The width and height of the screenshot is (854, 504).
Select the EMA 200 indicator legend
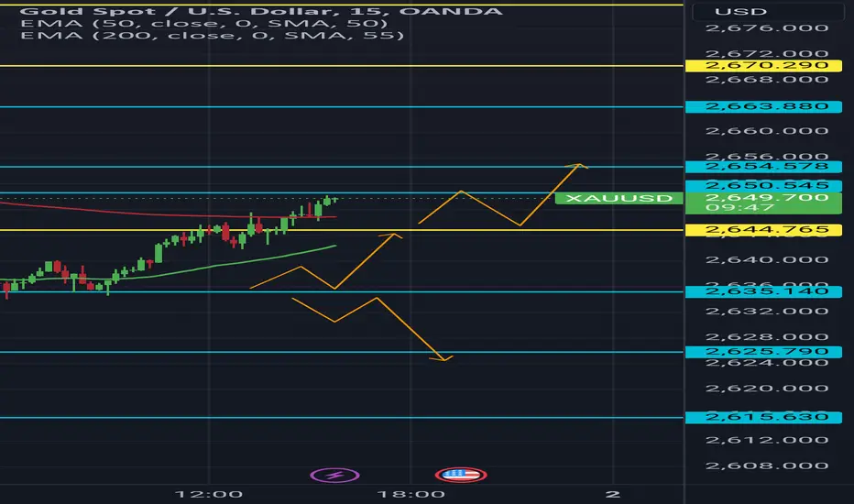coord(213,36)
